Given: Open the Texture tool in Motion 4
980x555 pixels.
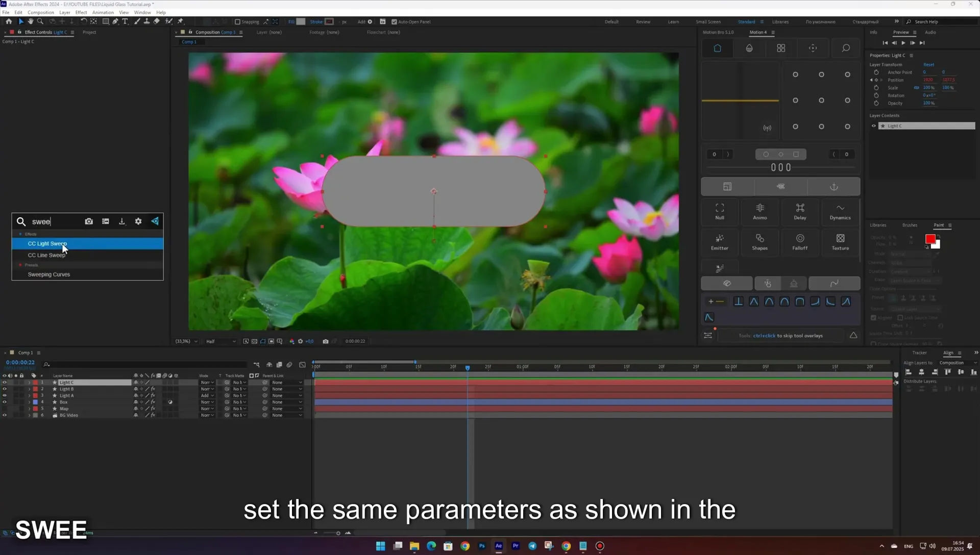Looking at the screenshot, I should (x=840, y=242).
